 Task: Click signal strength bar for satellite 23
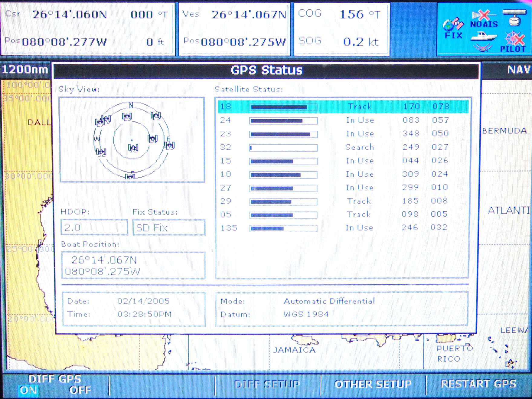coord(283,134)
